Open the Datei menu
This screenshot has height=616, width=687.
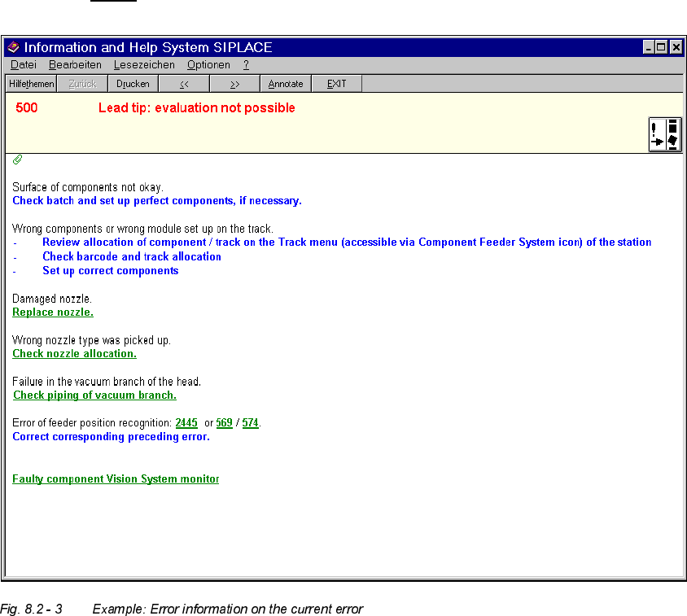24,65
